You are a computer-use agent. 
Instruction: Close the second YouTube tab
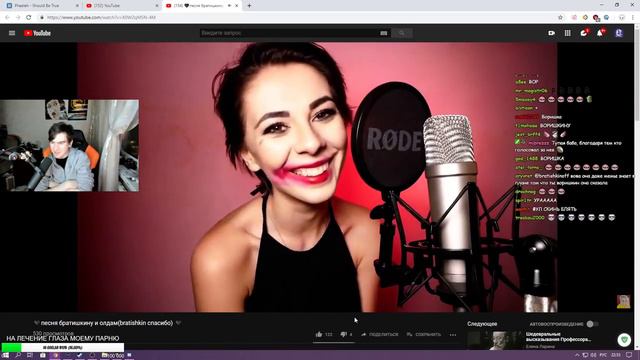coord(157,6)
